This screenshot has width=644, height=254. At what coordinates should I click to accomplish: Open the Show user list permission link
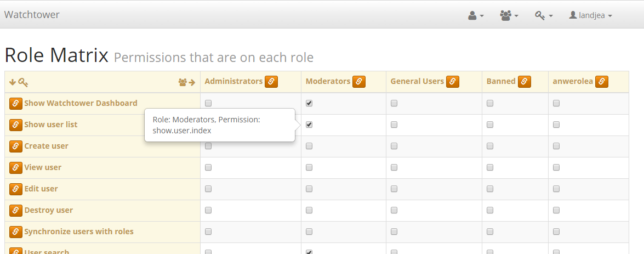(x=51, y=125)
